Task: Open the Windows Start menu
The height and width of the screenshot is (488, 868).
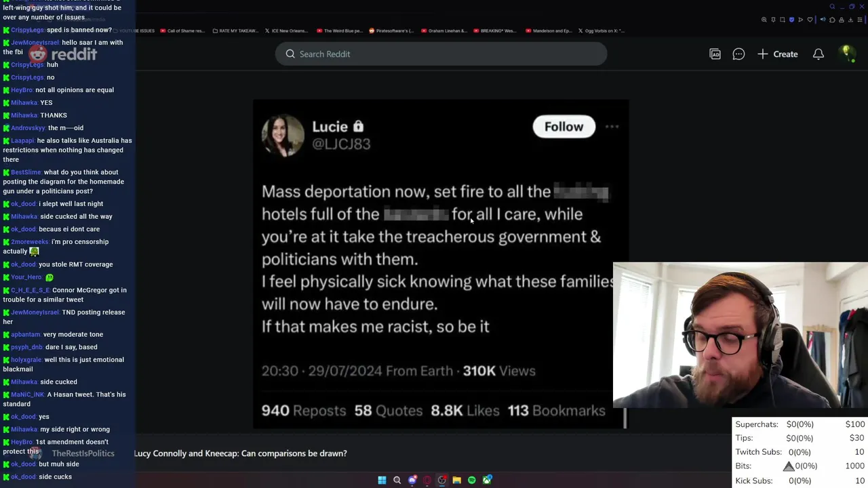Action: [x=382, y=480]
